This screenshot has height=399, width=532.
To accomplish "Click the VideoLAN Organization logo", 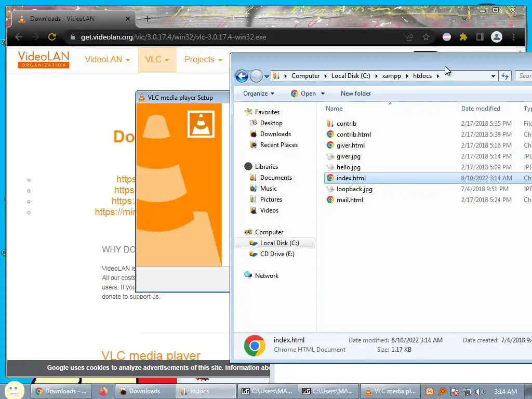I will pyautogui.click(x=44, y=59).
